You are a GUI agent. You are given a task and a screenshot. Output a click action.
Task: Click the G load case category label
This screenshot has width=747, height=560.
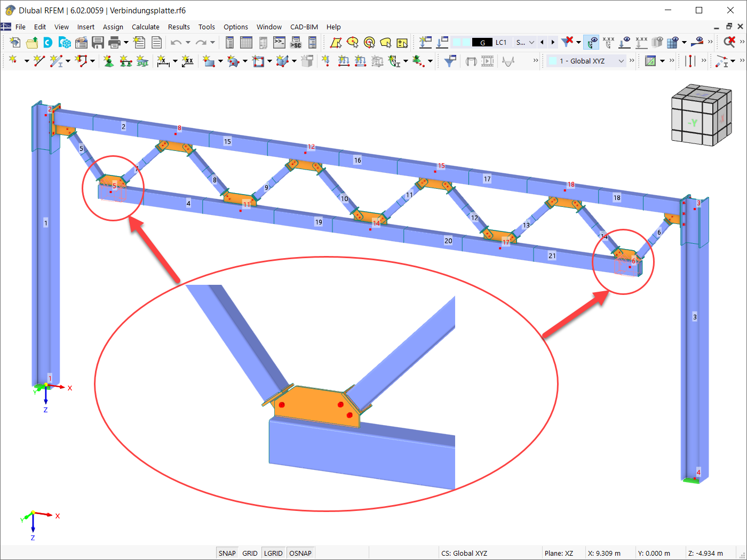(x=482, y=42)
